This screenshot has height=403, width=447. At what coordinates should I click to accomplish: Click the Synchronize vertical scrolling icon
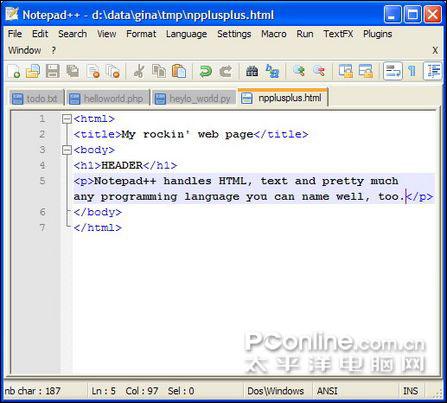pyautogui.click(x=346, y=71)
